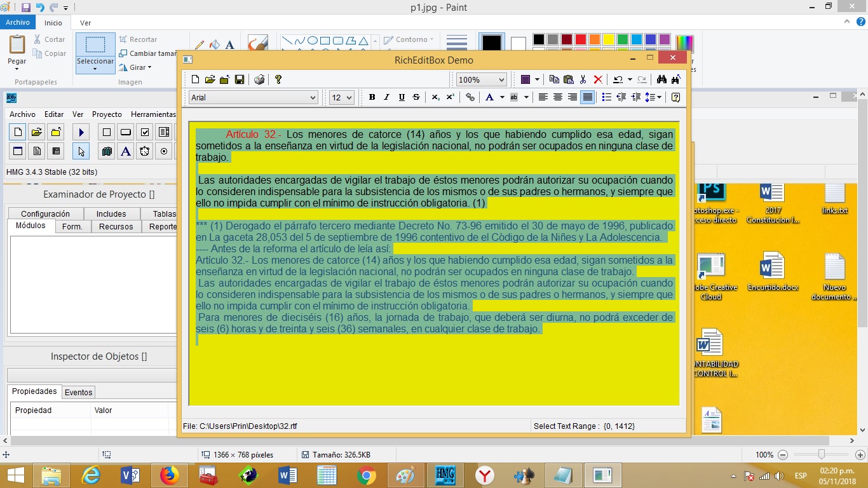Select the red color swatch in Paint palette
Image resolution: width=868 pixels, height=488 pixels.
[x=580, y=39]
